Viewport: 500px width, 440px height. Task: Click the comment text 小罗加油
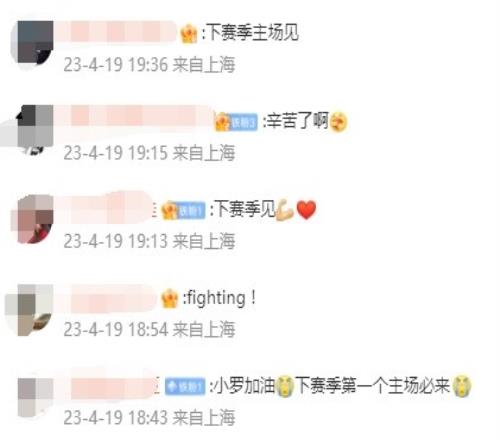[x=245, y=386]
